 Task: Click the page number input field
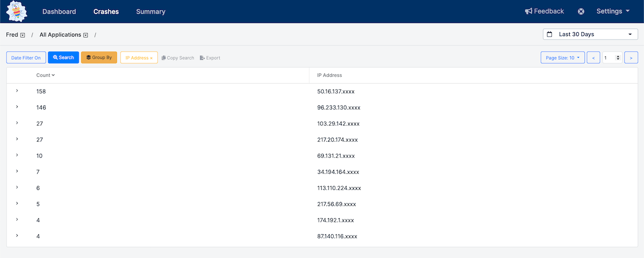(x=609, y=58)
